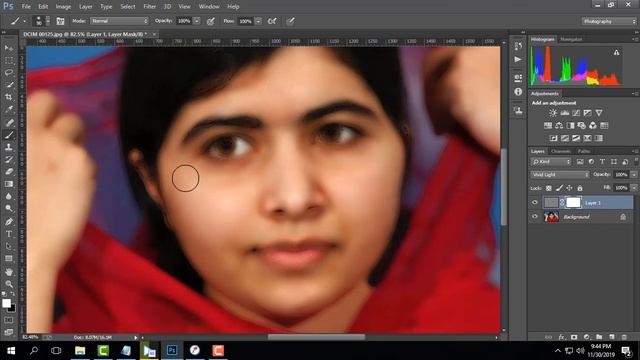Hide the Background layer eye

[x=535, y=217]
